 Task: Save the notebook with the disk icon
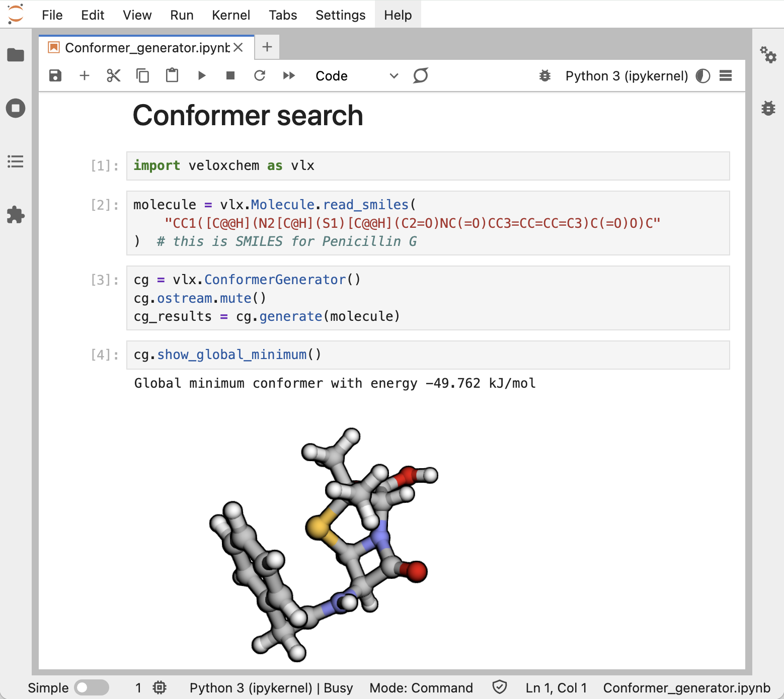point(55,76)
